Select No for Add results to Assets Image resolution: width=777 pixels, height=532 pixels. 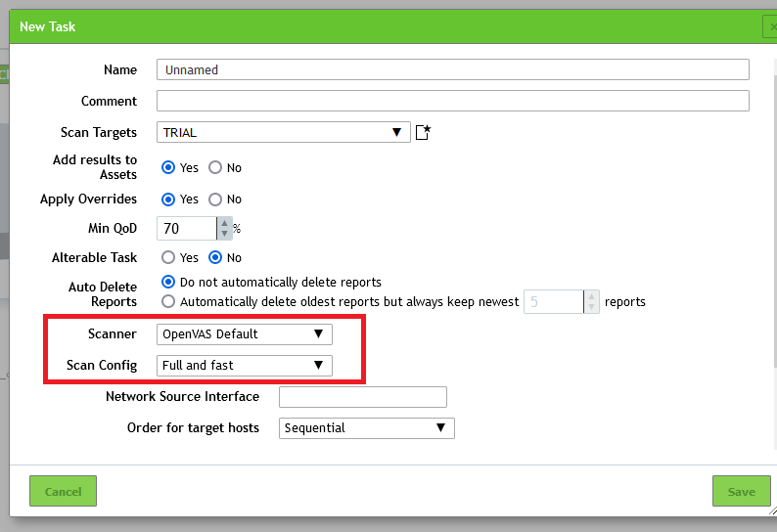point(215,167)
